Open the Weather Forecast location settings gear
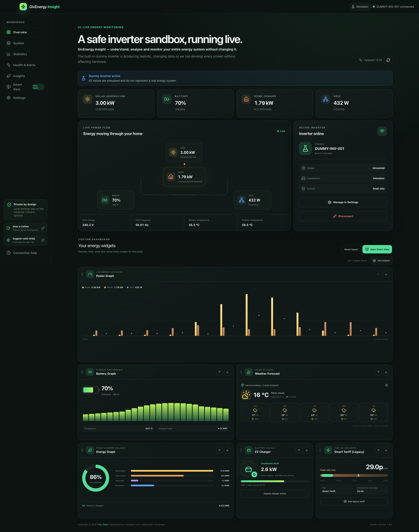The width and height of the screenshot is (419, 532). coord(386,385)
